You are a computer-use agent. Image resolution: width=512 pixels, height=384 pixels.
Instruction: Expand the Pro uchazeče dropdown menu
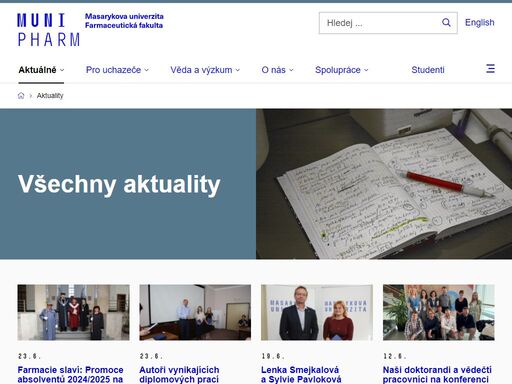[117, 70]
